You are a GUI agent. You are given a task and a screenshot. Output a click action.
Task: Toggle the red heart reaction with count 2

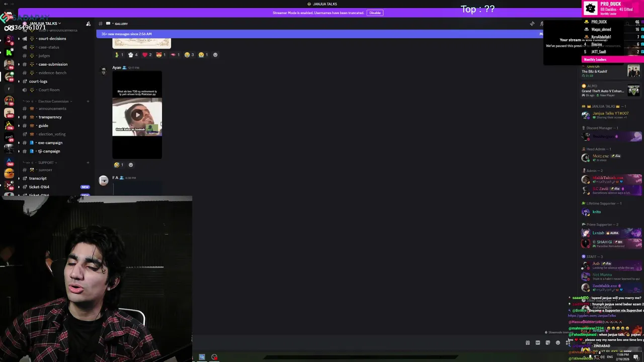pyautogui.click(x=147, y=55)
